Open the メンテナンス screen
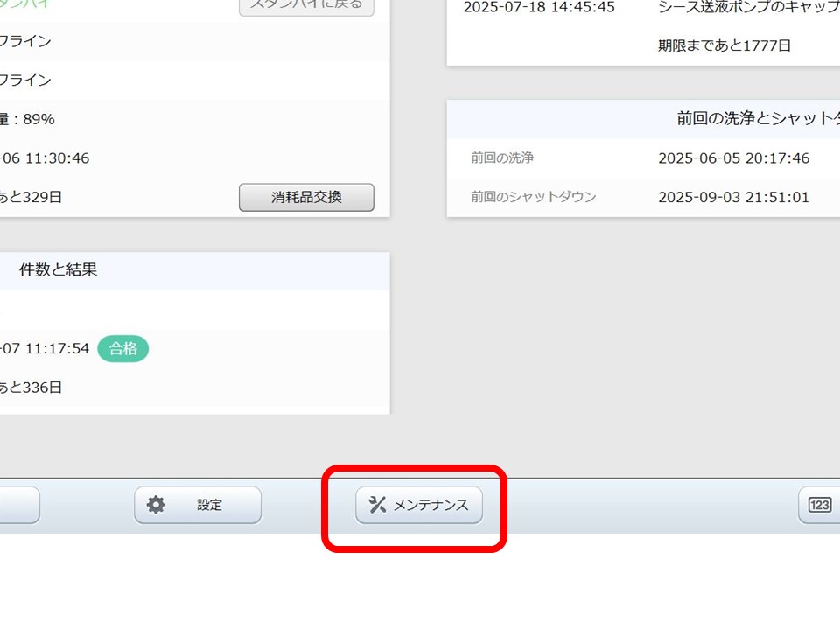This screenshot has height=630, width=840. 420,505
